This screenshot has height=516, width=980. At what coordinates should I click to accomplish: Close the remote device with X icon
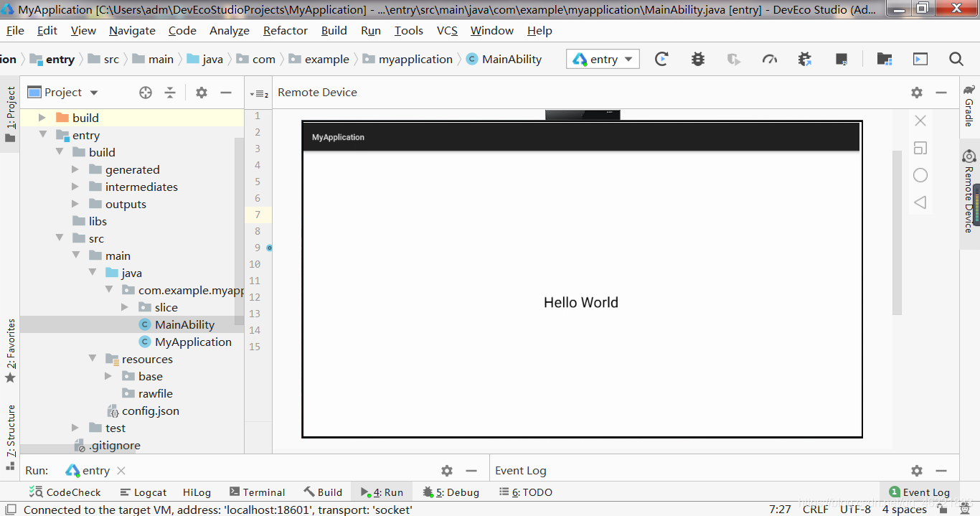920,121
